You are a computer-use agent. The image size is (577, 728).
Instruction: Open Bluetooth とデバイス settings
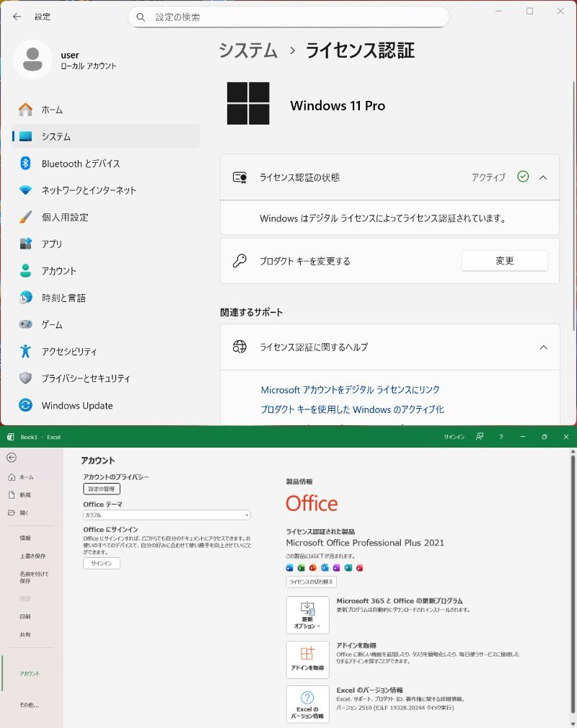click(80, 164)
